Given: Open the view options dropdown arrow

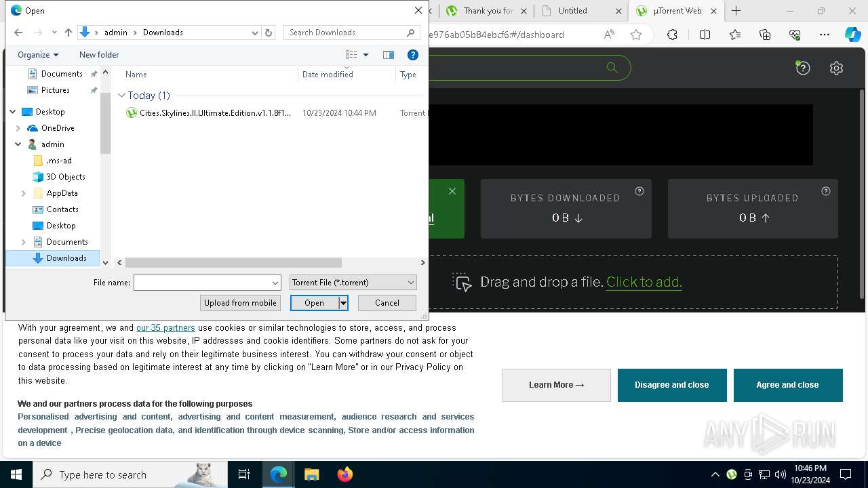Looking at the screenshot, I should 366,55.
